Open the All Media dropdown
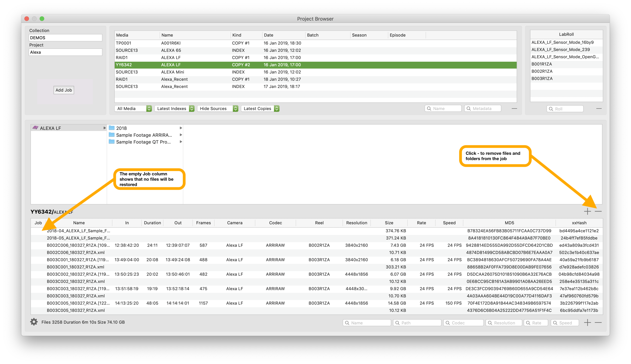This screenshot has width=631, height=364. (133, 109)
